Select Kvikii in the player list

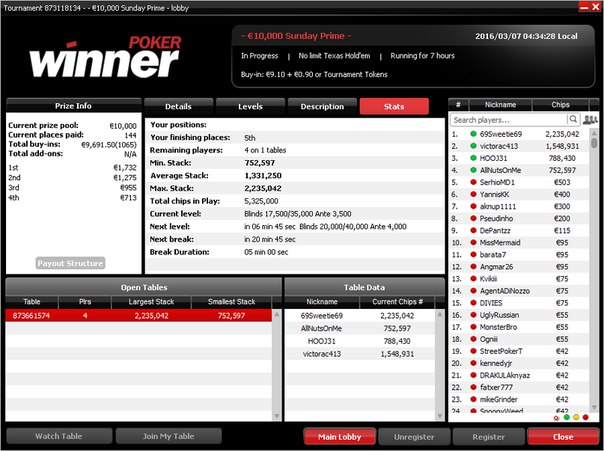[519, 278]
